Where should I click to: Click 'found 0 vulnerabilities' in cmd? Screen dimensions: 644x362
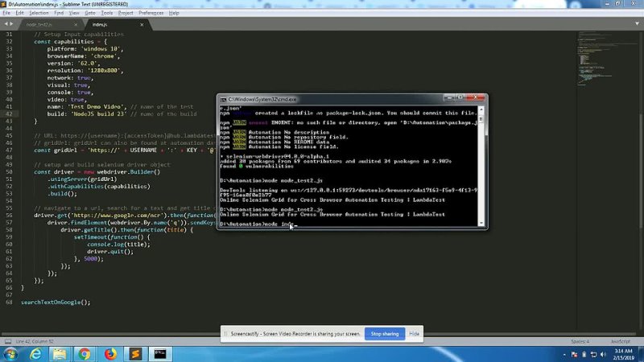point(257,167)
